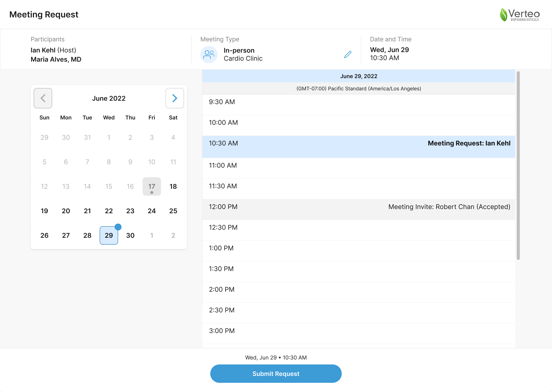552x392 pixels.
Task: Select the 11:00 AM time slot
Action: [x=359, y=168]
